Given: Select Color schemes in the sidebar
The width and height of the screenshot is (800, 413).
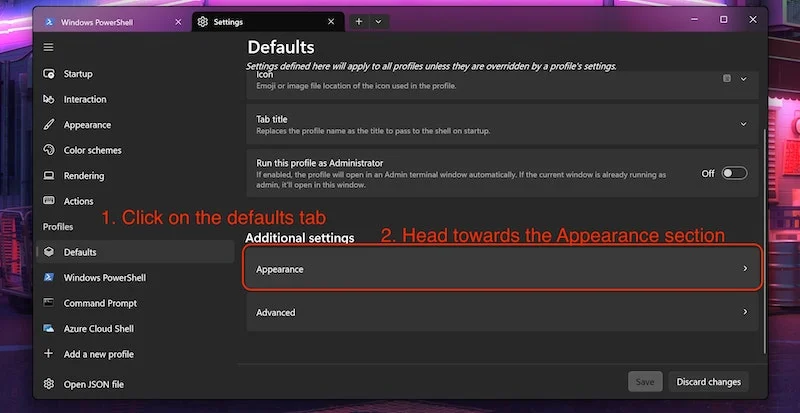Looking at the screenshot, I should [x=135, y=150].
